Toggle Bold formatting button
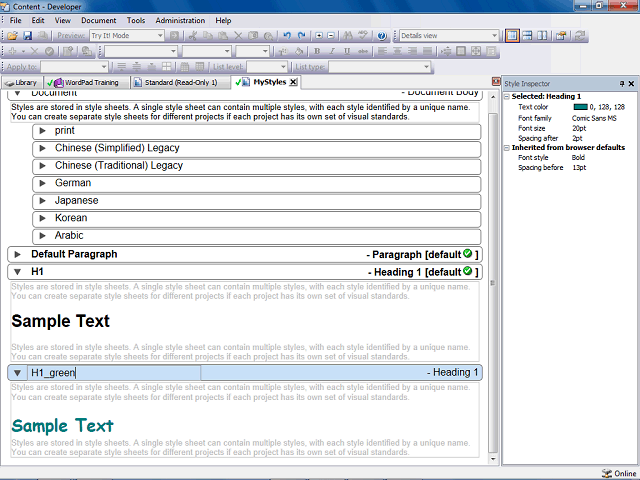This screenshot has height=480, width=640. tap(317, 51)
